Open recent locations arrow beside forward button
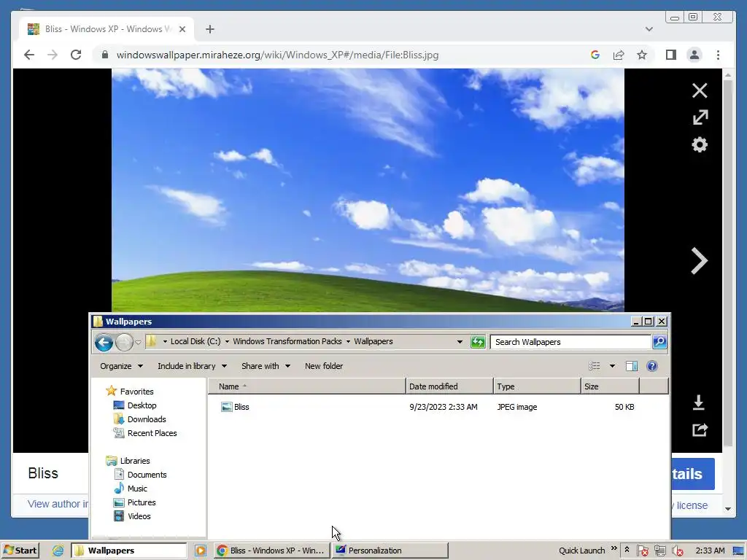 [138, 343]
